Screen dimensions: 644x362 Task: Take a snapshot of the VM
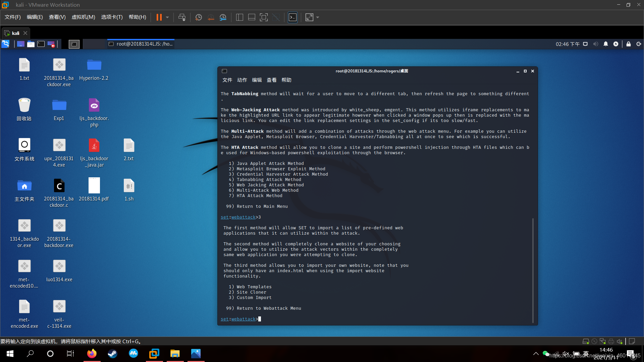(x=199, y=17)
